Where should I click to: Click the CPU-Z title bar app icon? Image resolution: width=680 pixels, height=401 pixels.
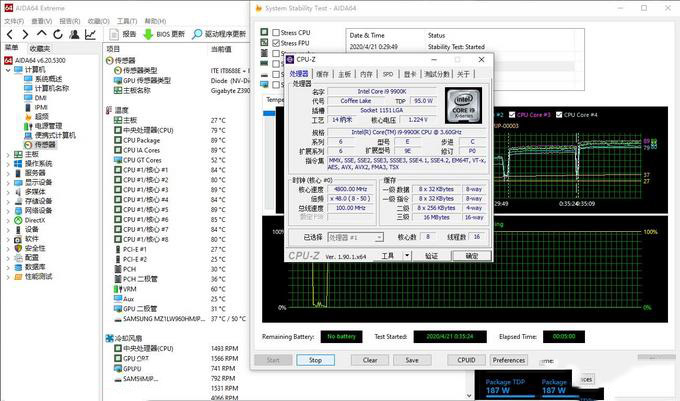290,59
